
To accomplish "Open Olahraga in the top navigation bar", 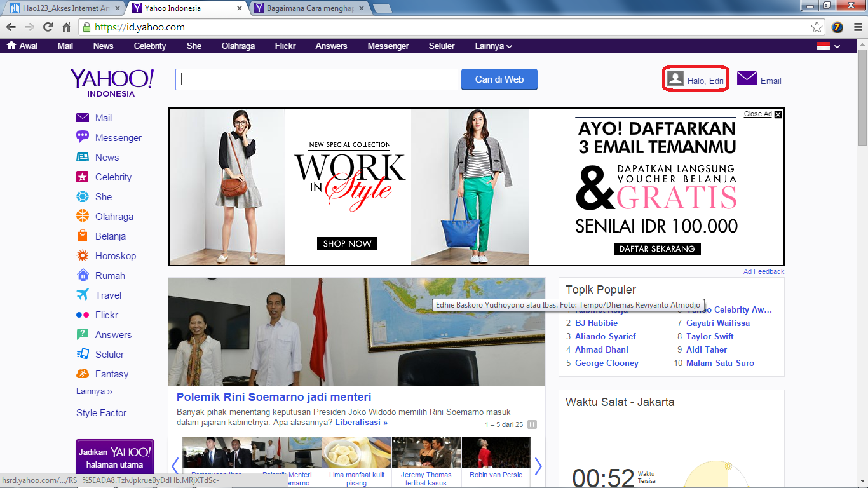I will click(x=238, y=46).
